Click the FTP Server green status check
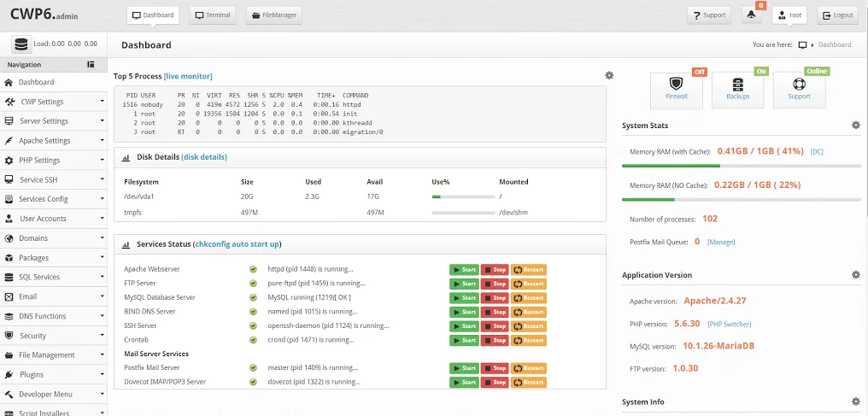 [x=253, y=284]
